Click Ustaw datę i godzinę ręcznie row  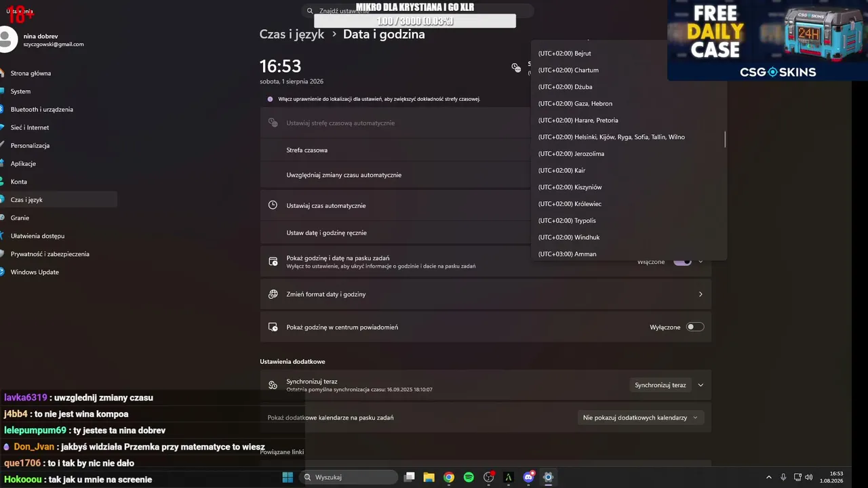click(395, 232)
